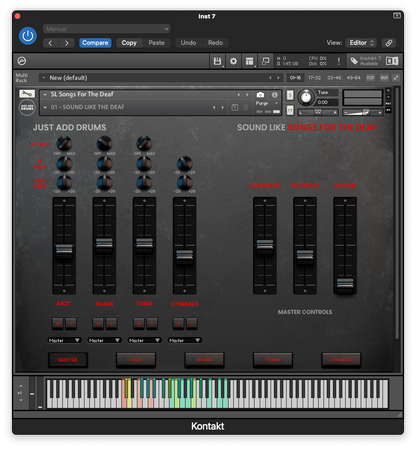Viewport: 416px width, 449px height.
Task: Solo the SNARE channel
Action: (111, 323)
